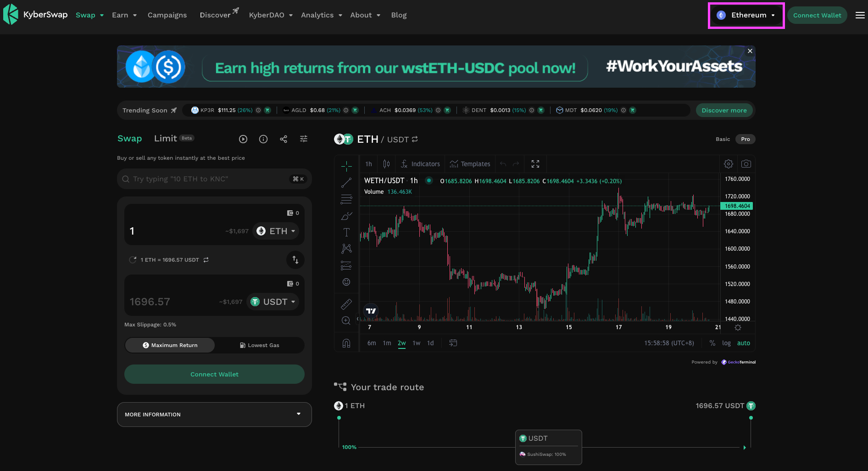Open the Analytics nav dropdown
This screenshot has height=471, width=868.
tap(322, 15)
